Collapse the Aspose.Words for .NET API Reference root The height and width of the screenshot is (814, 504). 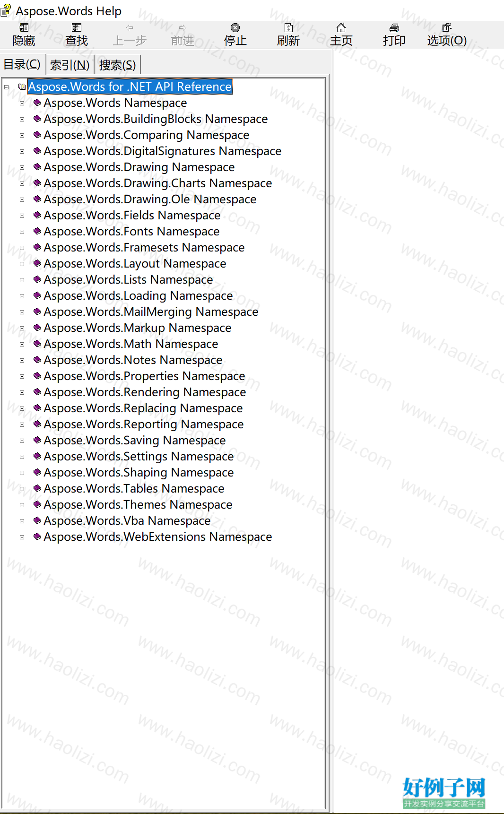(x=7, y=87)
